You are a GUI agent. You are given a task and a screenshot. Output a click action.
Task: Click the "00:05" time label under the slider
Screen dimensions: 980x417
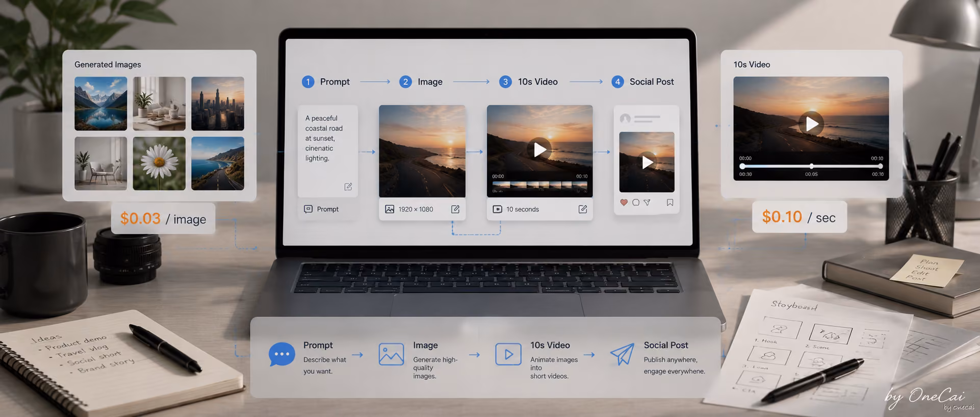click(x=811, y=174)
